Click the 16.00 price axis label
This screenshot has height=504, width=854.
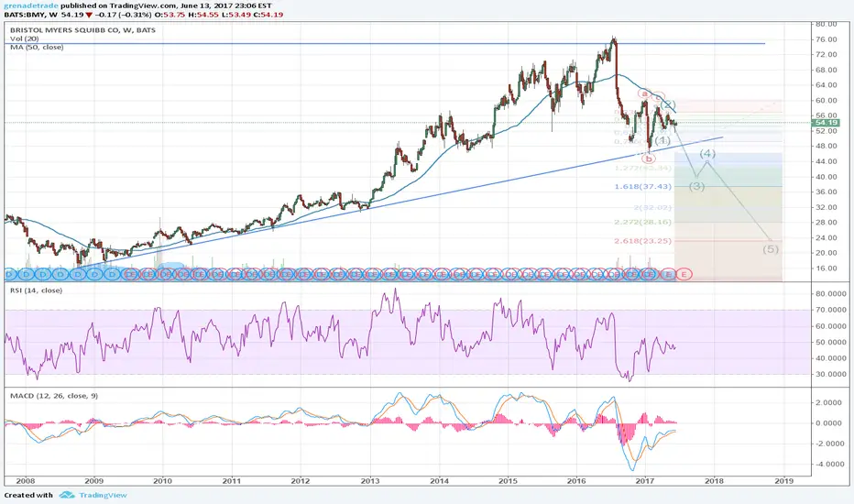coord(827,268)
